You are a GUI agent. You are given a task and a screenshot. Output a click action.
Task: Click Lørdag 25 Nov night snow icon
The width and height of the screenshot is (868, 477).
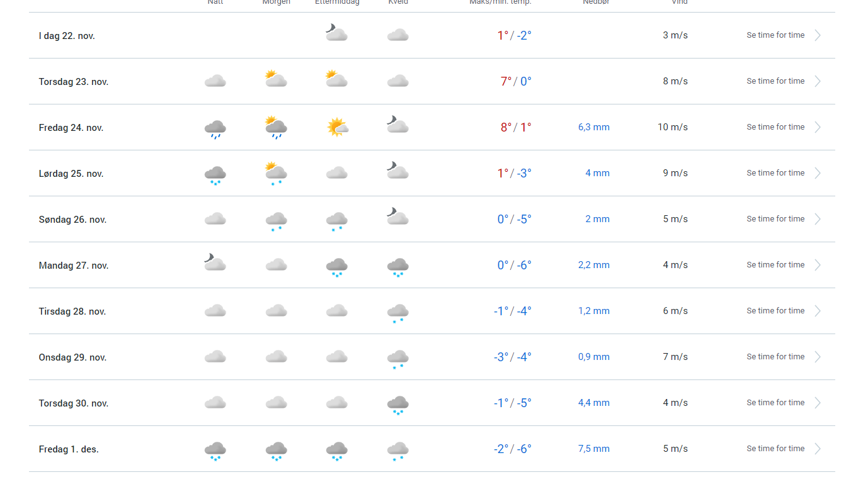[215, 175]
